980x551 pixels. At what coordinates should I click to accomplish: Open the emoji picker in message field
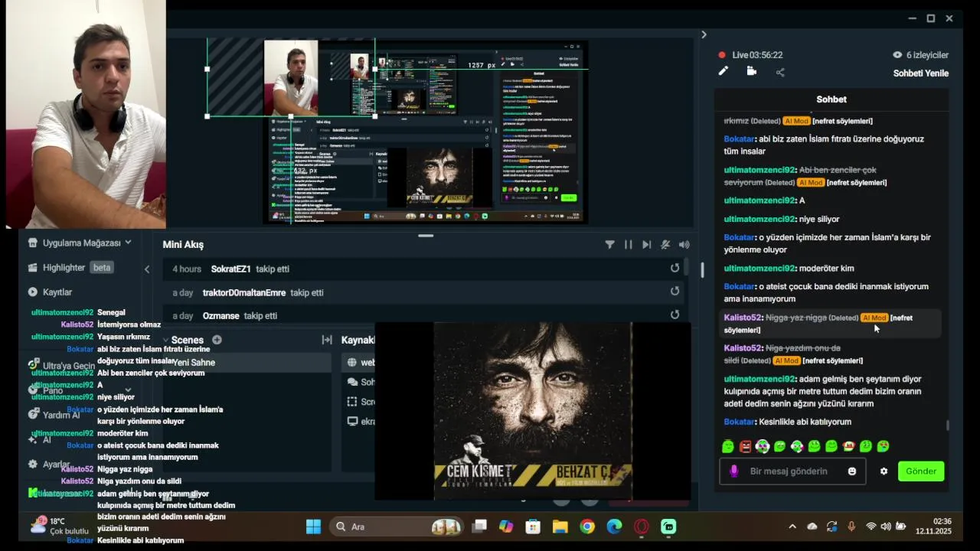point(852,471)
